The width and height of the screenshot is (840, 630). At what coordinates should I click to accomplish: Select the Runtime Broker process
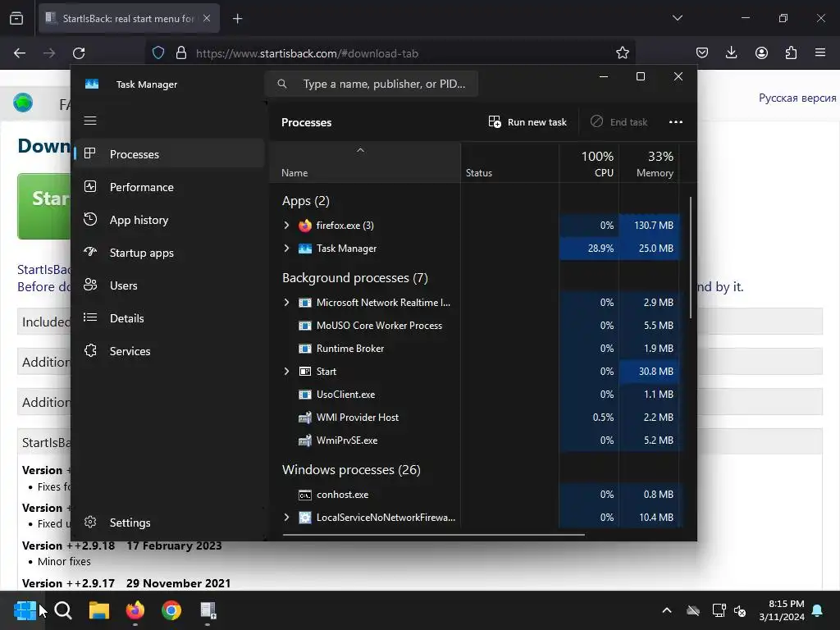(474, 348)
